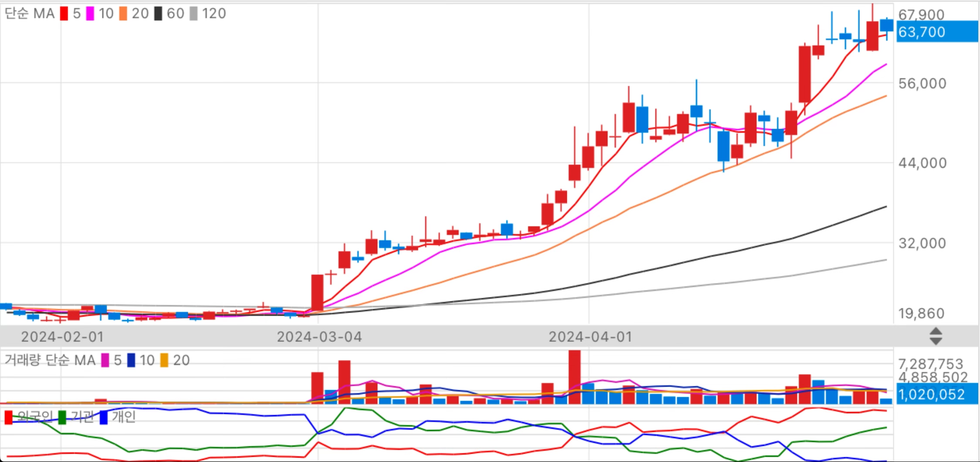Viewport: 980px width, 462px height.
Task: Click the up/down pane resize arrows
Action: 936,336
